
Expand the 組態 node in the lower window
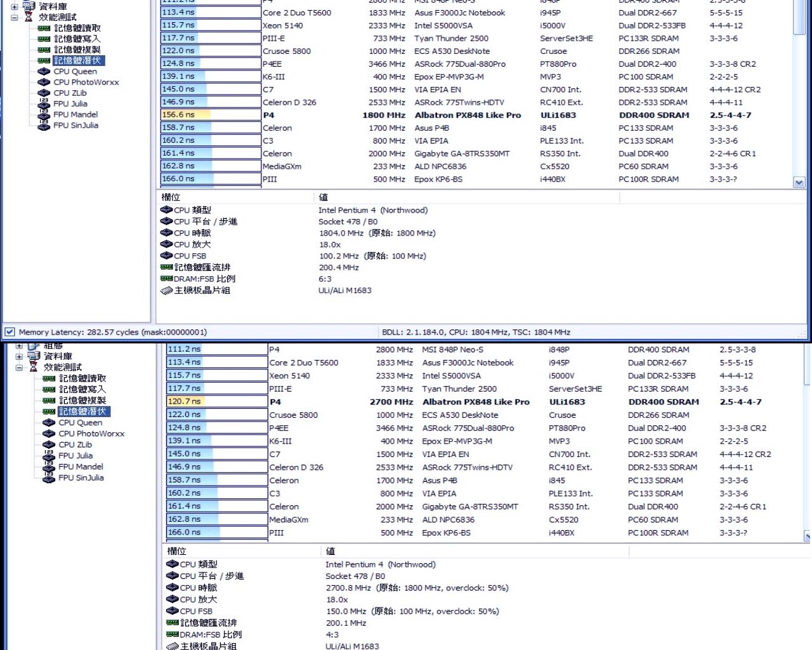pyautogui.click(x=19, y=346)
